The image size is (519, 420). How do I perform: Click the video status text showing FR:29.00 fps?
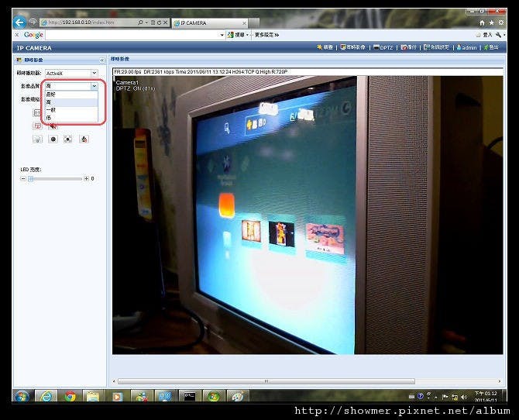click(201, 71)
